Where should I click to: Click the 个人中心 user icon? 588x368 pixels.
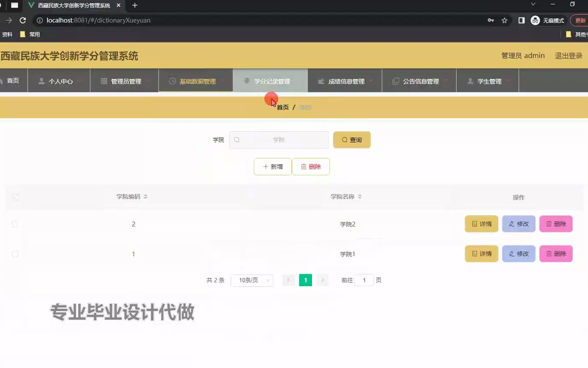click(x=41, y=81)
